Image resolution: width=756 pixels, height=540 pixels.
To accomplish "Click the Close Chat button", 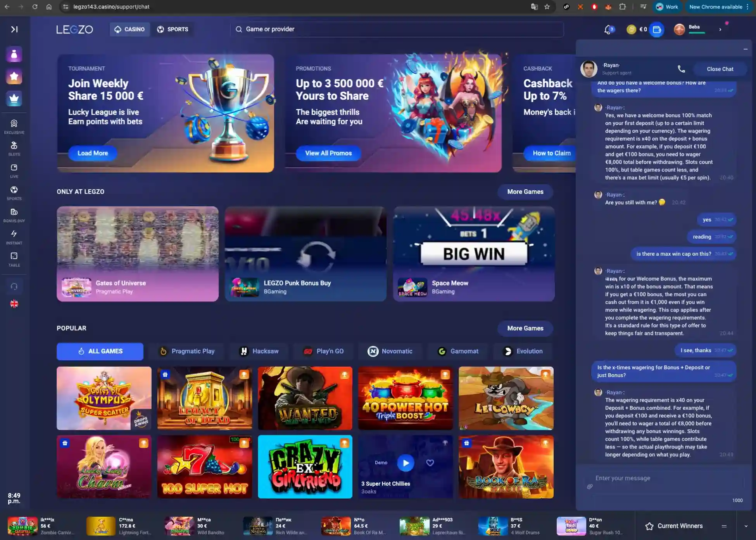I will [720, 69].
